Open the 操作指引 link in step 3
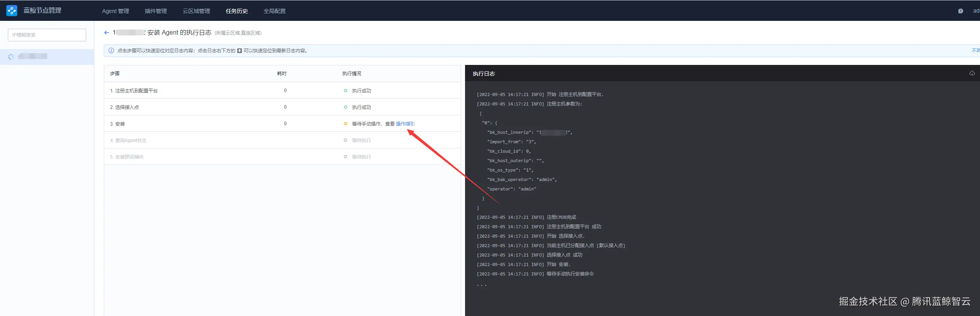This screenshot has width=980, height=316. point(405,124)
